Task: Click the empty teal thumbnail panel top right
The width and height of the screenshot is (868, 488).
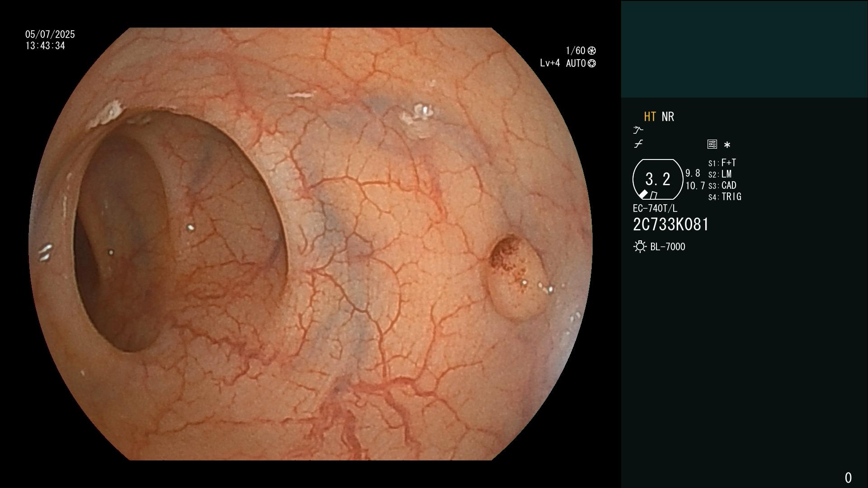Action: [x=744, y=49]
